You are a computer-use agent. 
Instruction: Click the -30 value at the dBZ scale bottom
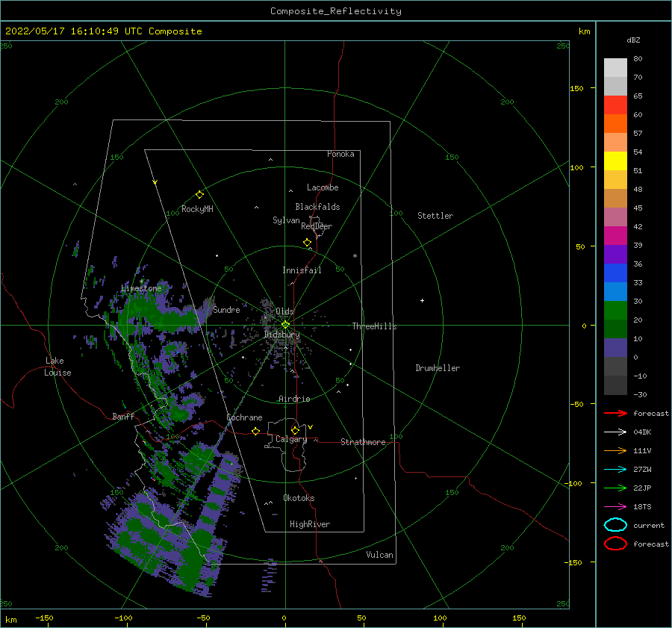click(x=640, y=394)
